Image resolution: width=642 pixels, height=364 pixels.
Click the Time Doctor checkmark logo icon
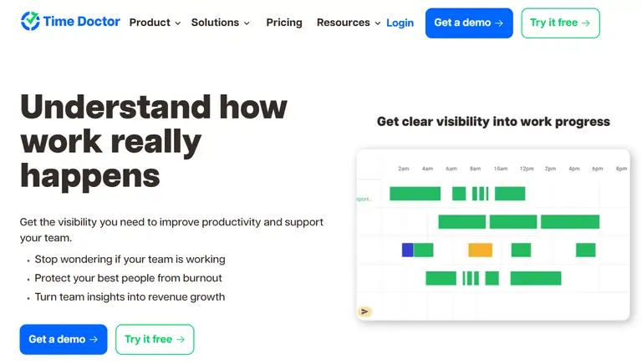pyautogui.click(x=30, y=21)
